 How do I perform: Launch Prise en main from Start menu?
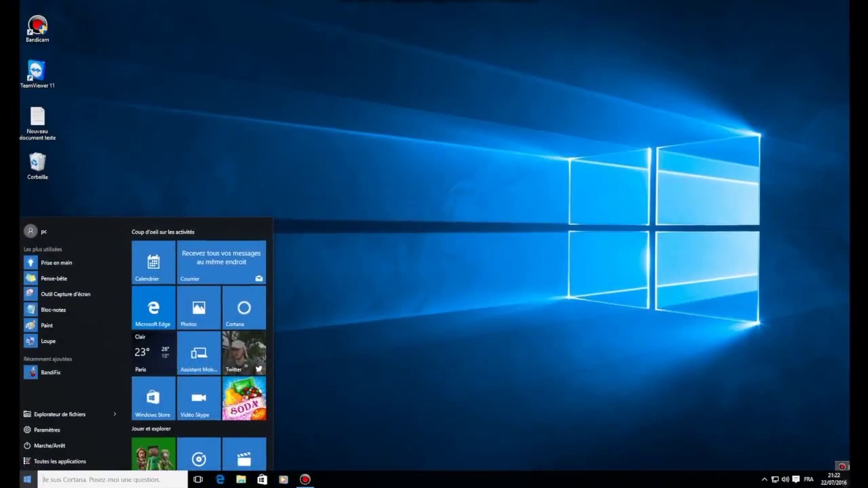[75, 262]
